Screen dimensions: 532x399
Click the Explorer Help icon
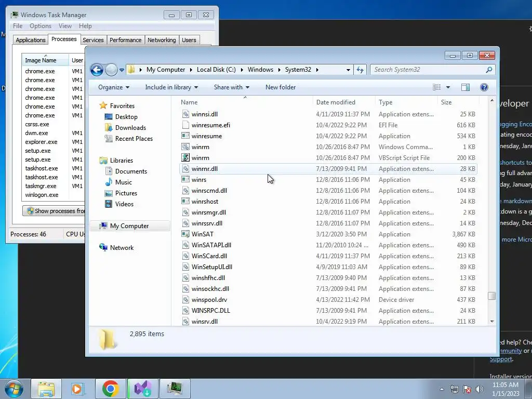pos(484,87)
